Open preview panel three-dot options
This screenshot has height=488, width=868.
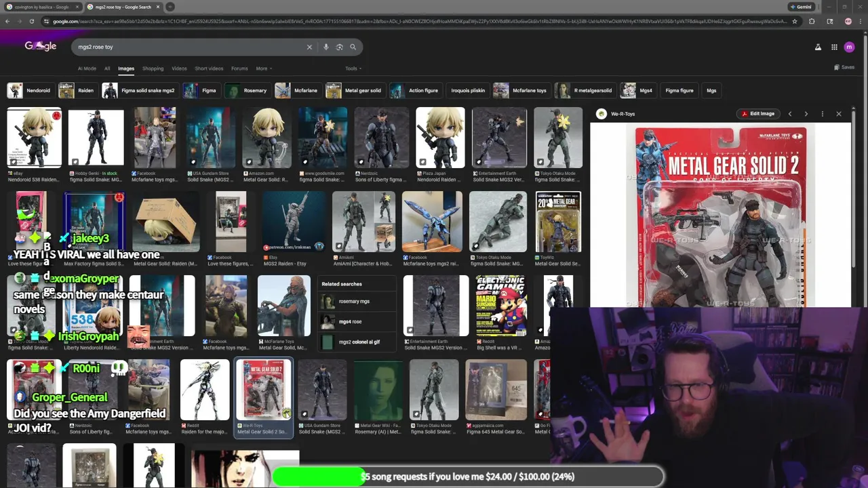point(822,114)
